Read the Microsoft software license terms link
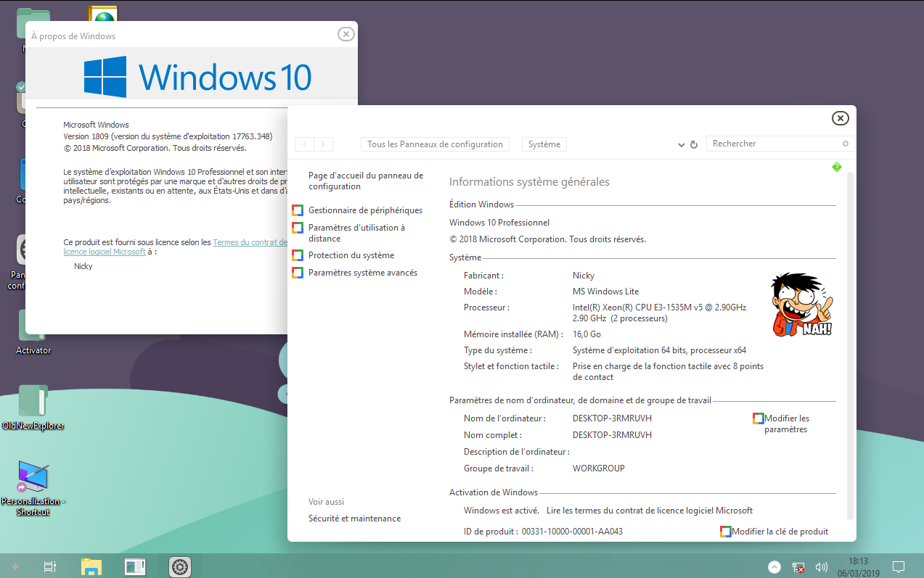924x578 pixels. click(x=650, y=511)
